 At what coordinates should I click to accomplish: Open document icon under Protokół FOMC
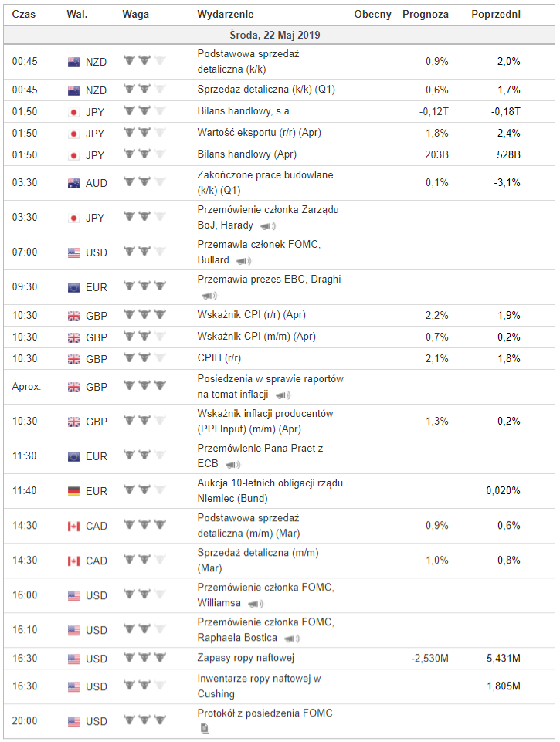pyautogui.click(x=205, y=729)
